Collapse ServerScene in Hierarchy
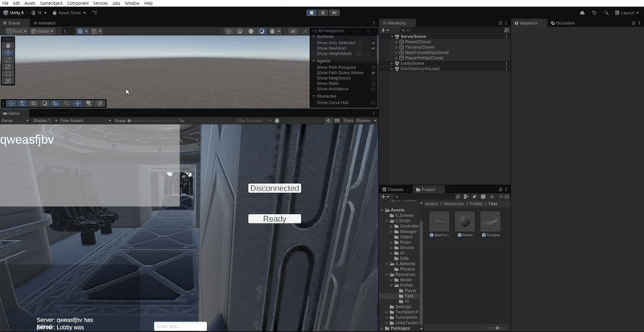644x332 pixels. click(x=392, y=36)
